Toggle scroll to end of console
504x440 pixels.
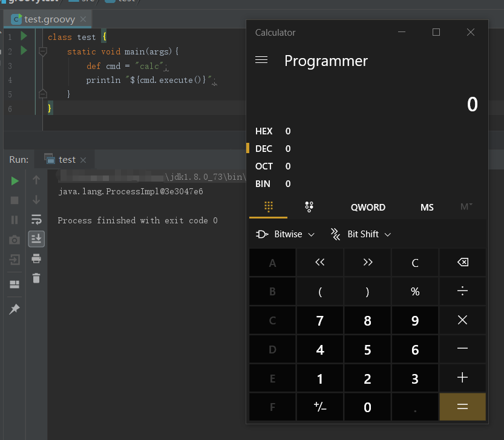pos(36,238)
